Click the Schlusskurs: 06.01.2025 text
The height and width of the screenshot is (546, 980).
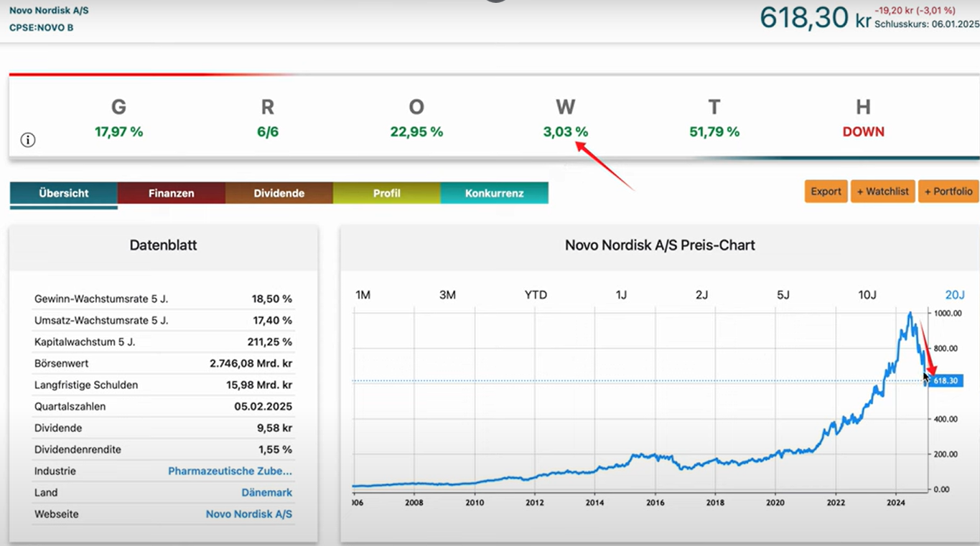point(927,24)
